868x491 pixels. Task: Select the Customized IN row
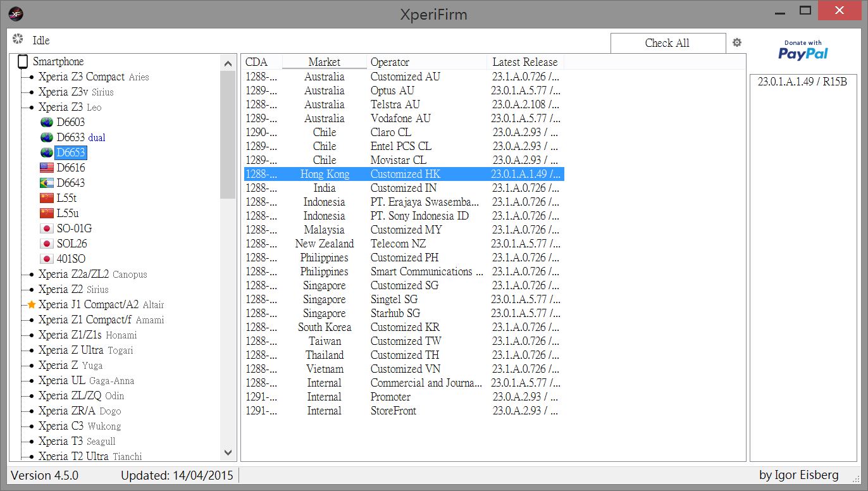tap(404, 188)
